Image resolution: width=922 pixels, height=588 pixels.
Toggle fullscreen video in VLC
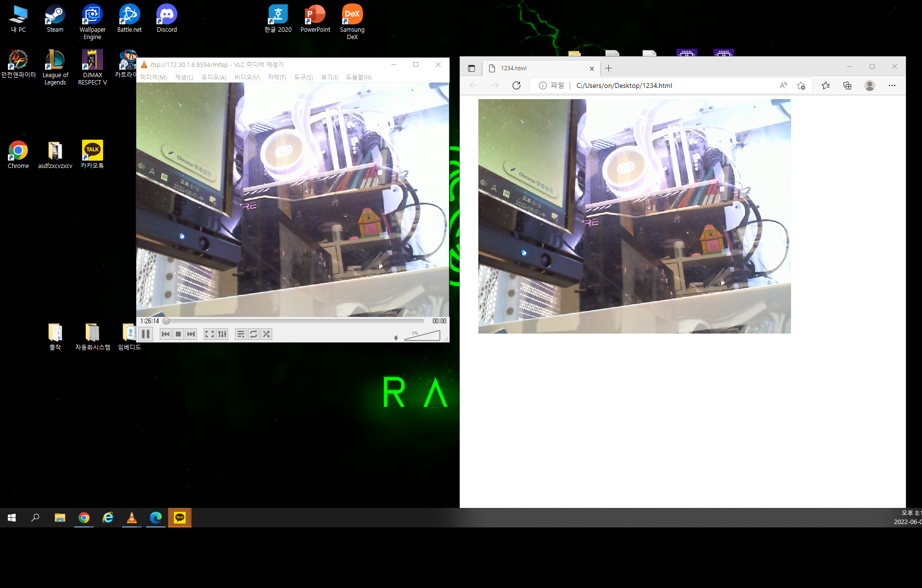(x=209, y=334)
